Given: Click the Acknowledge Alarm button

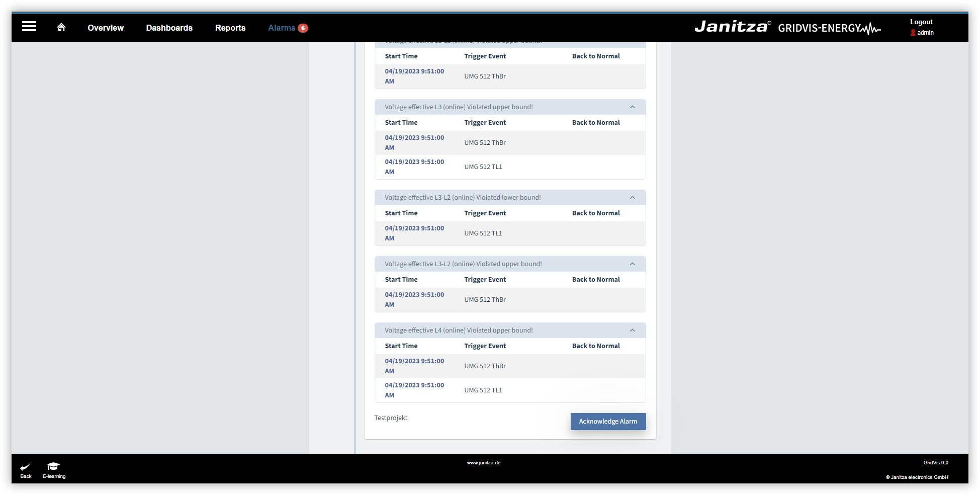Looking at the screenshot, I should [x=608, y=422].
